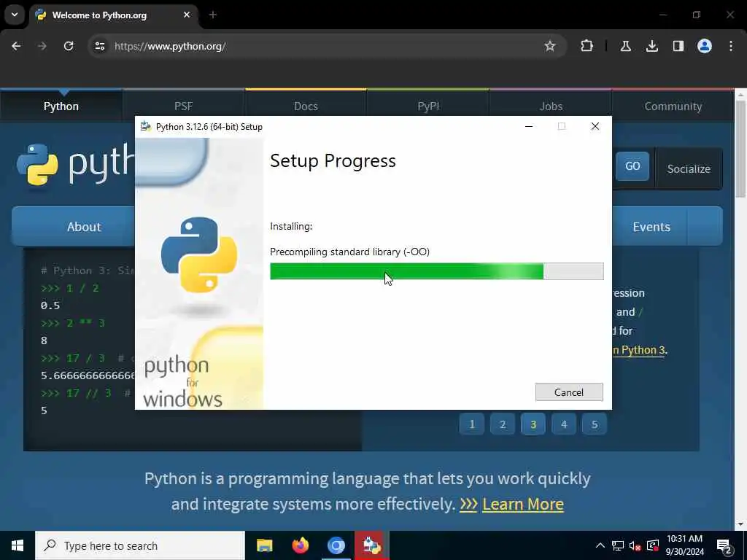Click the GO search button
The width and height of the screenshot is (747, 560).
632,166
